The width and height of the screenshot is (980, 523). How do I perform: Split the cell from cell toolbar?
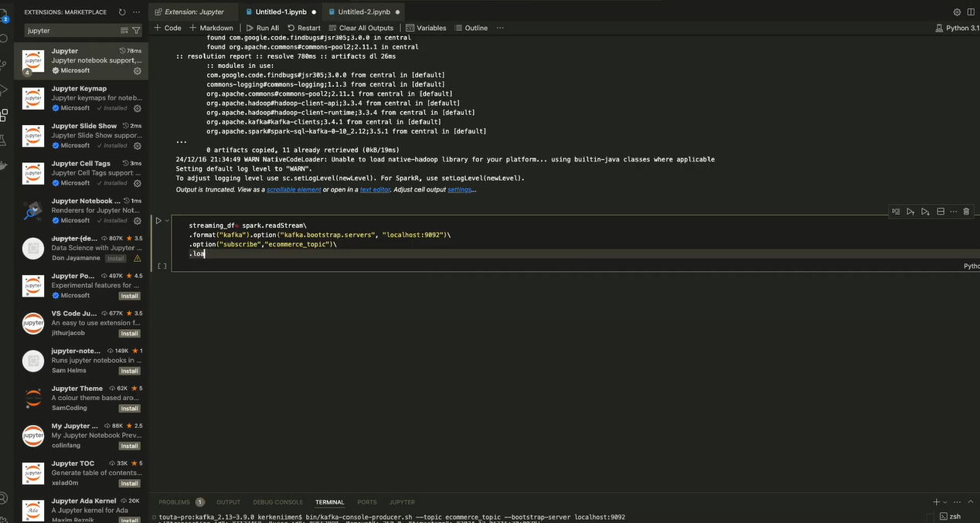(x=941, y=211)
